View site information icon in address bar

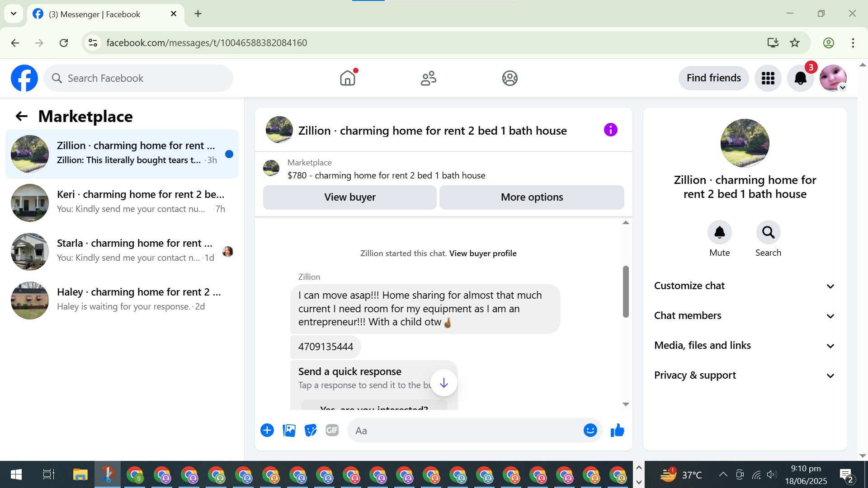tap(93, 43)
